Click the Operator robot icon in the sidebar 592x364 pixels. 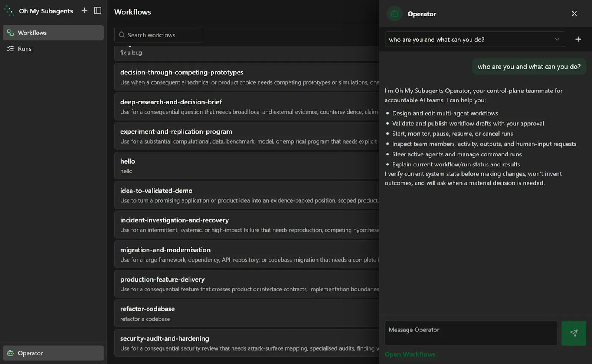[x=10, y=353]
